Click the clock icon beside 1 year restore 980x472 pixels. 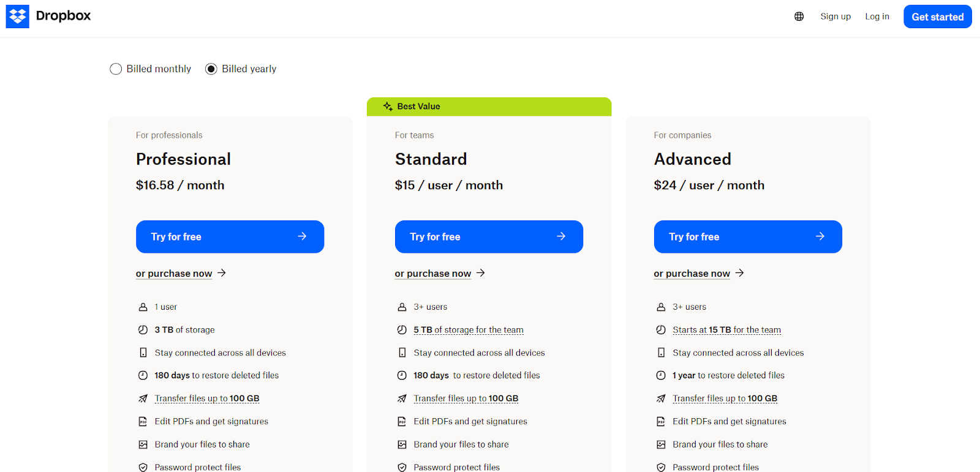click(x=661, y=375)
